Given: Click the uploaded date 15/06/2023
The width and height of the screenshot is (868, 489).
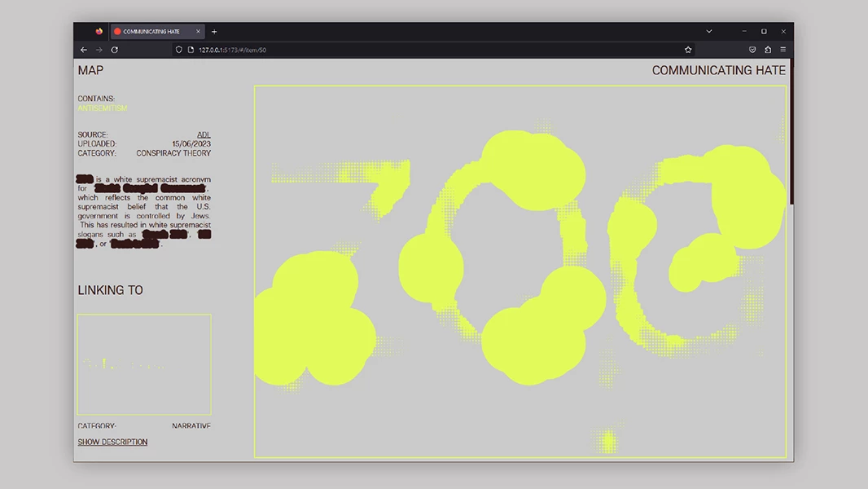Looking at the screenshot, I should [x=191, y=144].
